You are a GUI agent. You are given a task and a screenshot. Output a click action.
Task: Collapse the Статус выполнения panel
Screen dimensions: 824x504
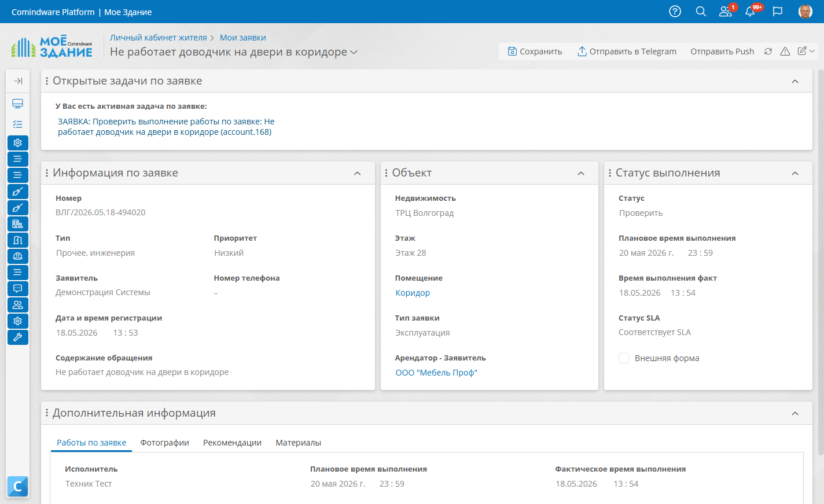(x=795, y=174)
